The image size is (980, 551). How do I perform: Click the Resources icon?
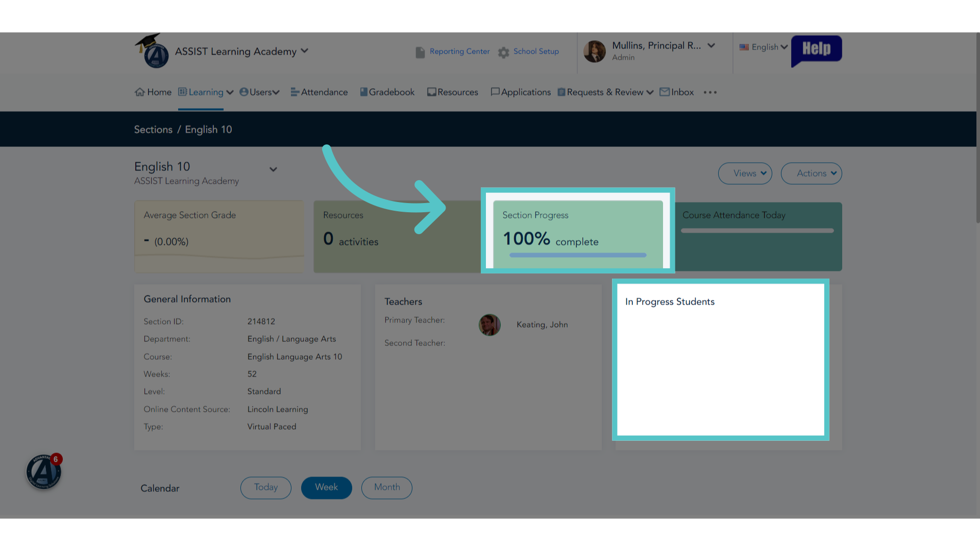(x=431, y=92)
